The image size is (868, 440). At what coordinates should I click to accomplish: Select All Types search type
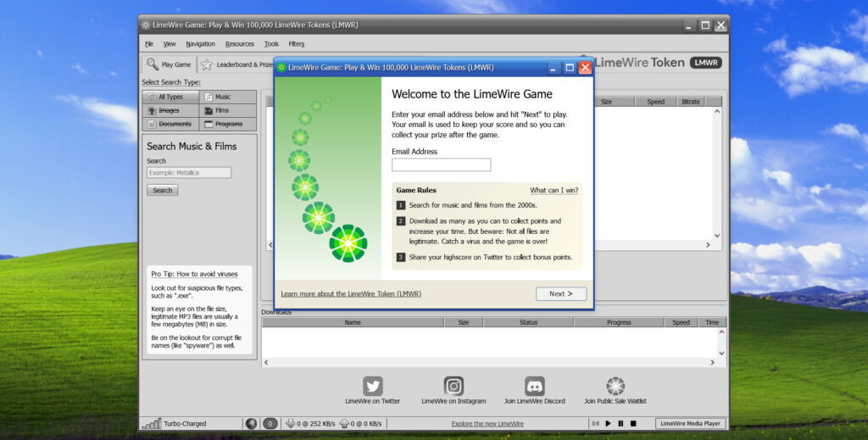[x=170, y=97]
